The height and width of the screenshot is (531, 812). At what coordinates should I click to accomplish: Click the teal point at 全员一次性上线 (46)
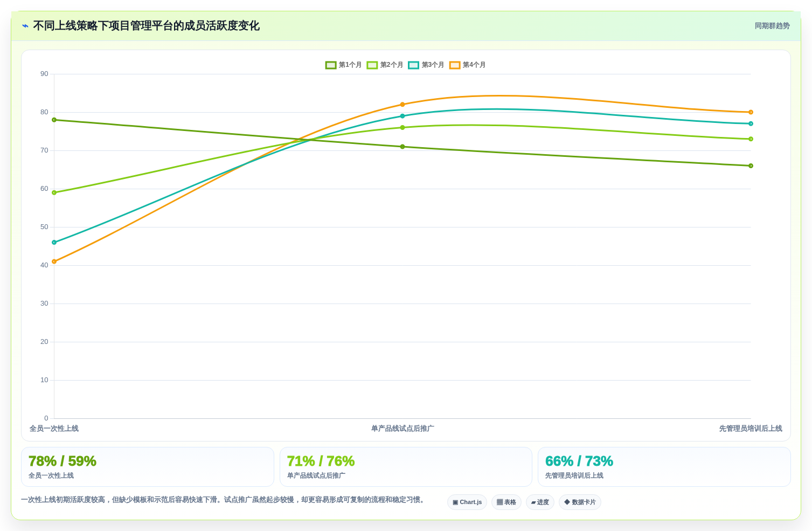pyautogui.click(x=54, y=243)
